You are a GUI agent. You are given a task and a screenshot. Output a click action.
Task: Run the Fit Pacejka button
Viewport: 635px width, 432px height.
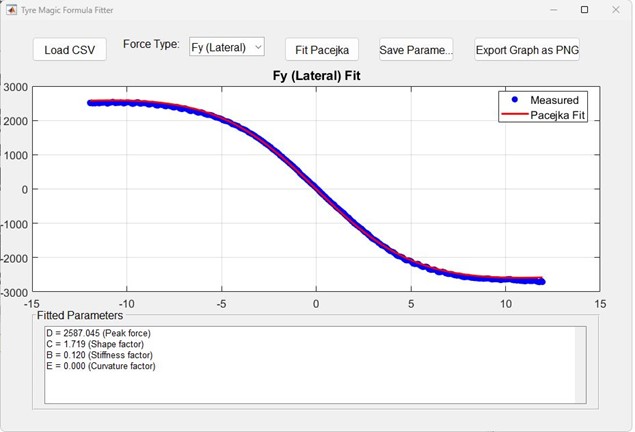point(322,50)
